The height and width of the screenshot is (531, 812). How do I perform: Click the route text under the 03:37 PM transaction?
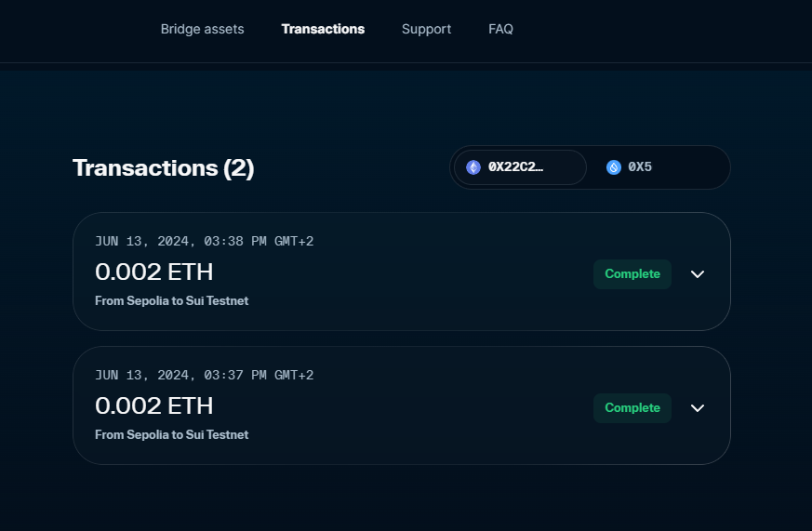click(x=171, y=435)
